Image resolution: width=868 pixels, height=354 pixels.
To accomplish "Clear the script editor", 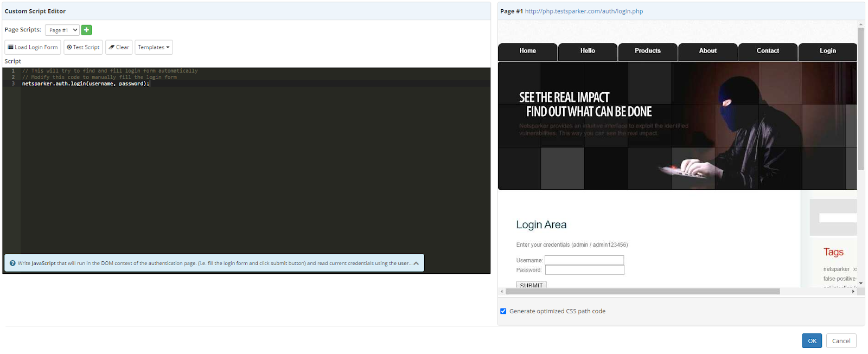I will 119,47.
